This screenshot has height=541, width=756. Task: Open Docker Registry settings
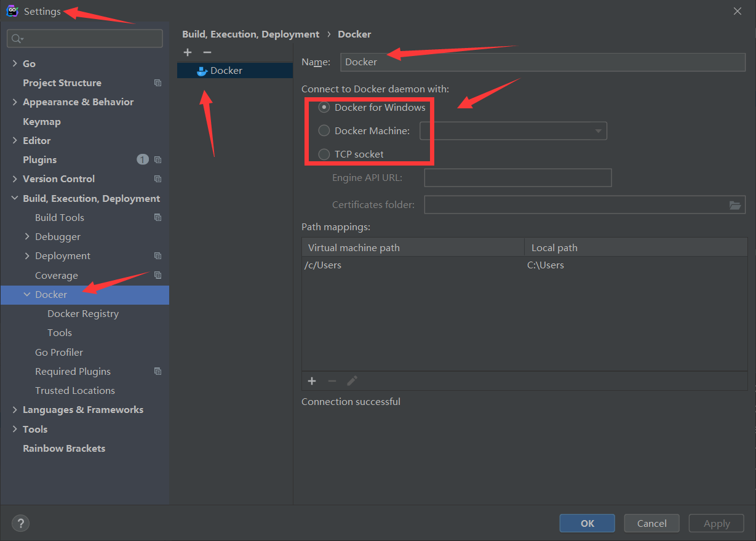pyautogui.click(x=83, y=313)
